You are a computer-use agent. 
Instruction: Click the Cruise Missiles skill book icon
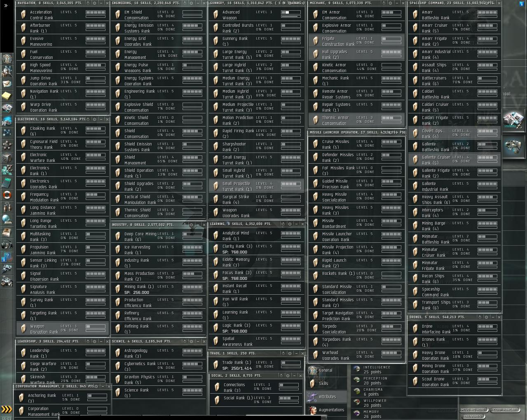click(x=316, y=144)
